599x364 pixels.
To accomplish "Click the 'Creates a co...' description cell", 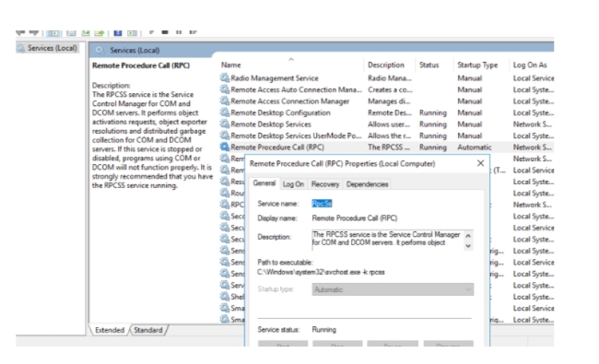I will tap(390, 89).
